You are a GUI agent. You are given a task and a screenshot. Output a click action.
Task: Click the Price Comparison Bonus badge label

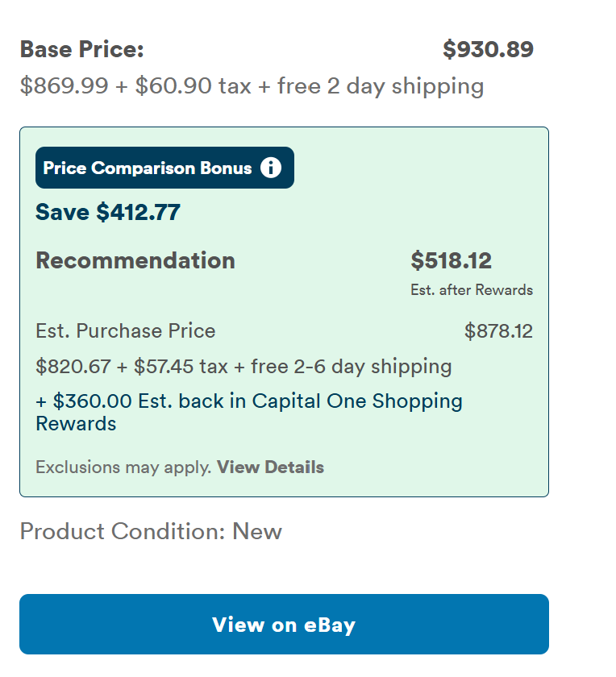tap(148, 168)
